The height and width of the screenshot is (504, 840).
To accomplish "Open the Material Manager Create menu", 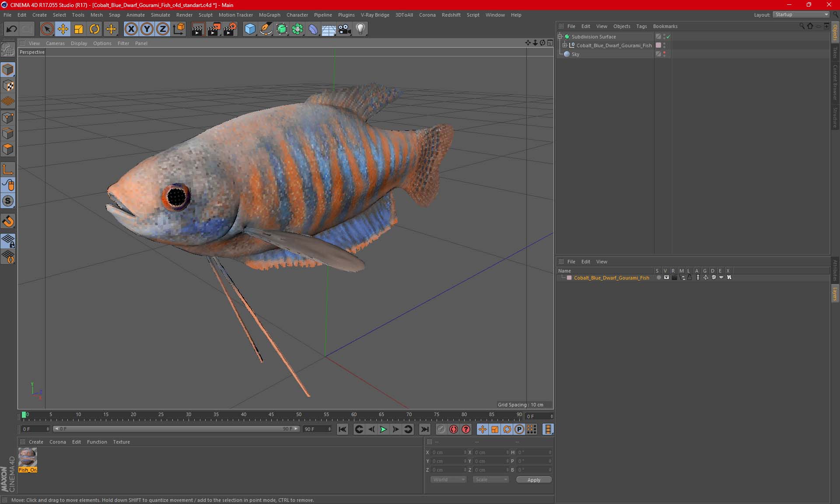I will tap(36, 442).
